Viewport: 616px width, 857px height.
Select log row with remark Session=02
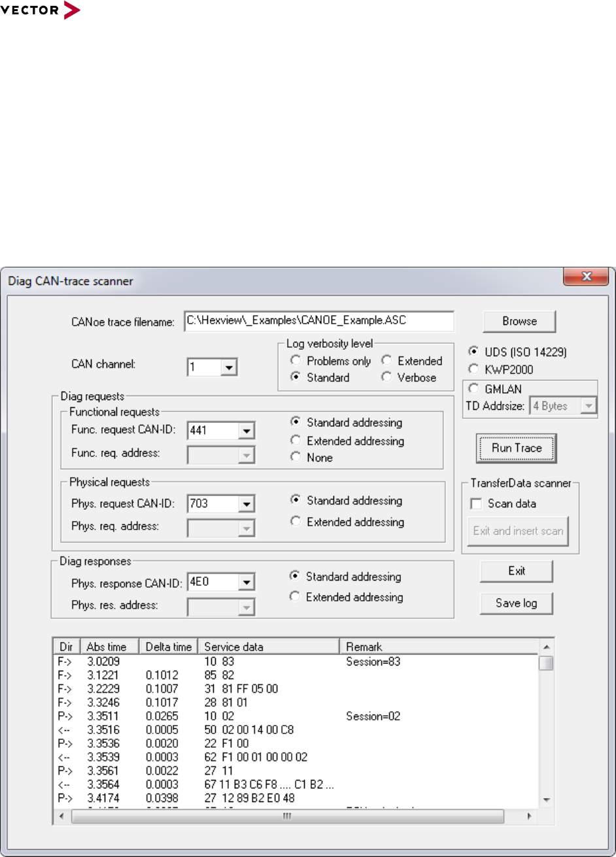pos(296,716)
